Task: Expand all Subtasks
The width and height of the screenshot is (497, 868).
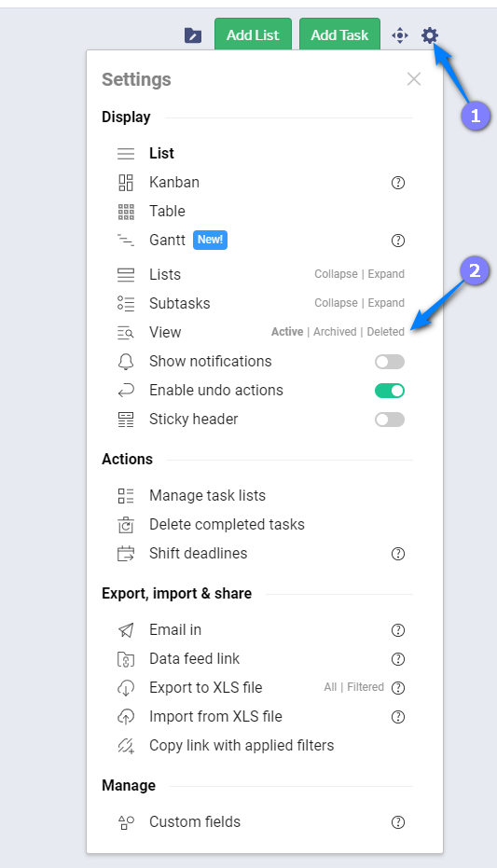Action: 386,303
